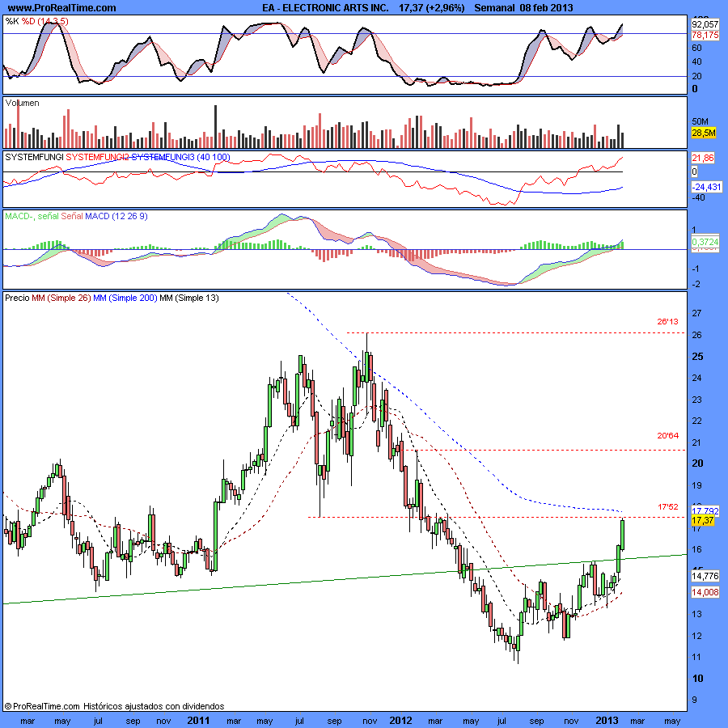
Task: Click the 17,792 blue average value tag
Action: point(705,510)
